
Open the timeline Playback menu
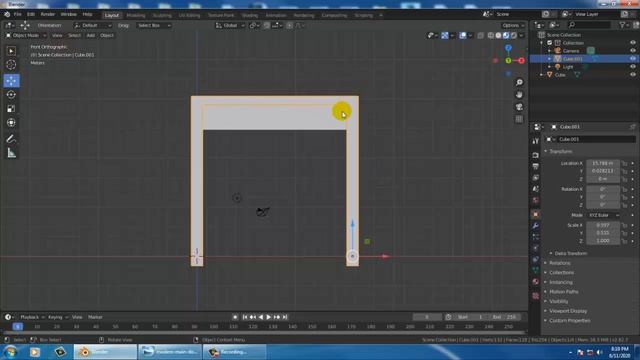click(31, 317)
